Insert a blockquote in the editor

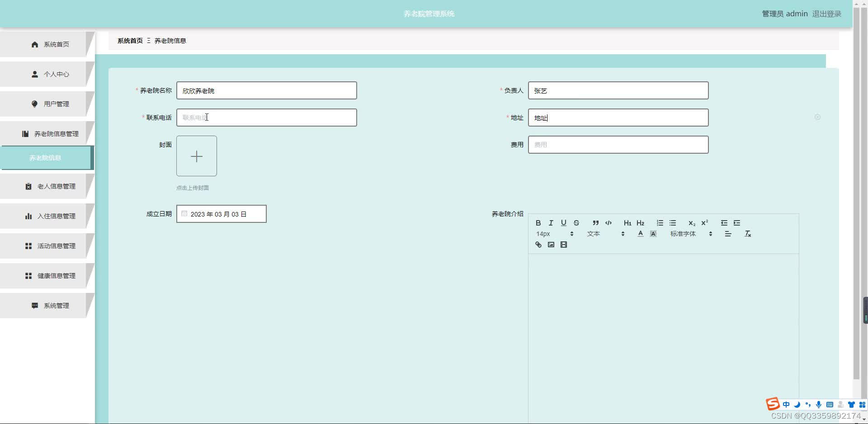[596, 223]
